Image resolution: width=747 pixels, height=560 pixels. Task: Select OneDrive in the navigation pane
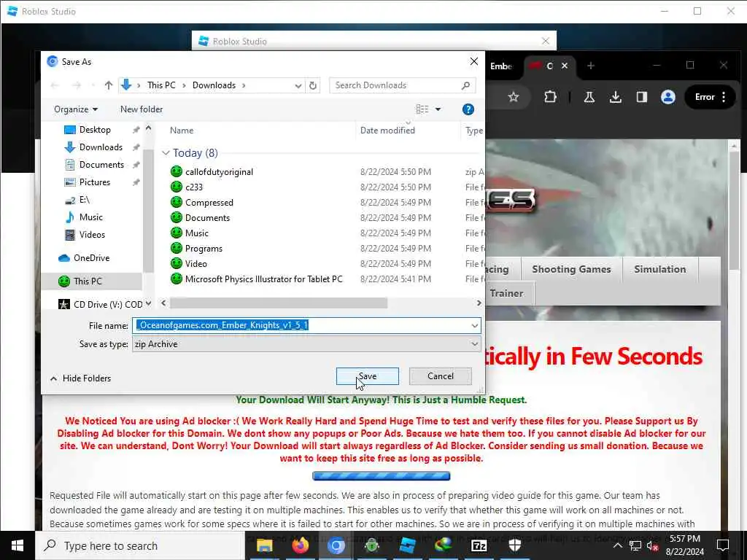91,257
